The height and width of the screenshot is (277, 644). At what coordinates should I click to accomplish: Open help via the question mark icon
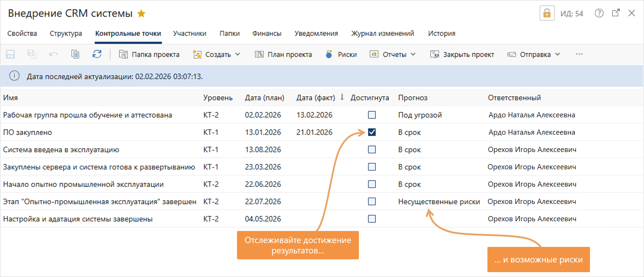599,13
